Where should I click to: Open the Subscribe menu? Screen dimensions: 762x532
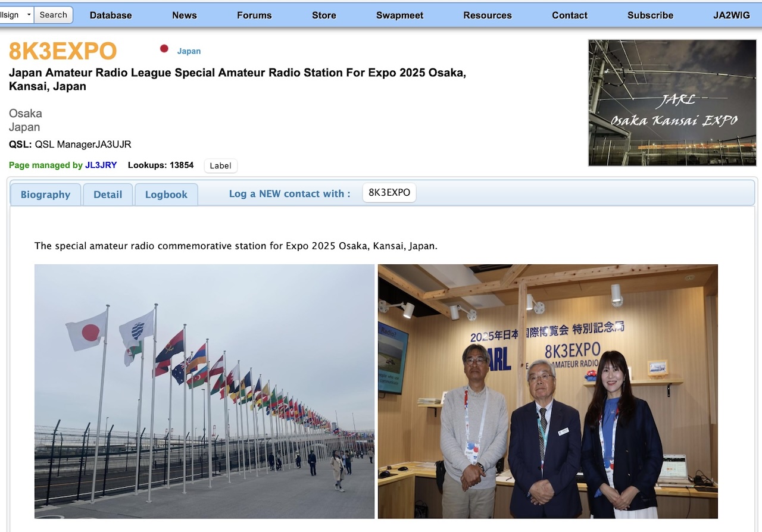pyautogui.click(x=650, y=15)
